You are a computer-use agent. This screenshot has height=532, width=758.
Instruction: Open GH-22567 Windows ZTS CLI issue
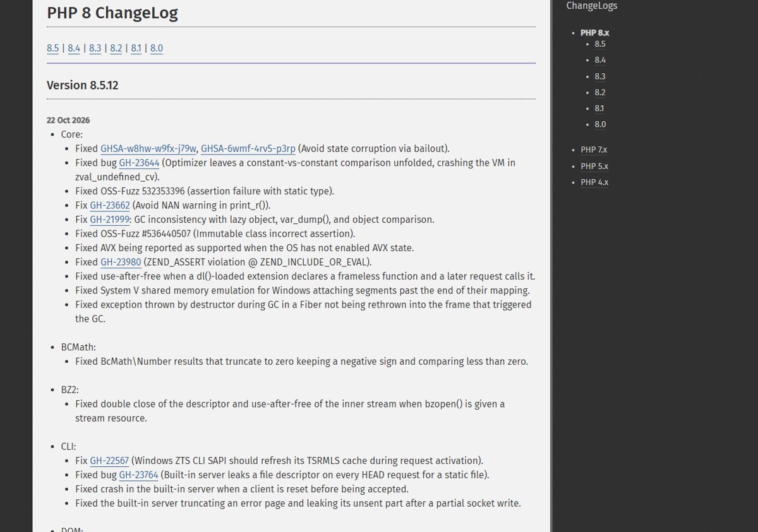[x=109, y=461]
